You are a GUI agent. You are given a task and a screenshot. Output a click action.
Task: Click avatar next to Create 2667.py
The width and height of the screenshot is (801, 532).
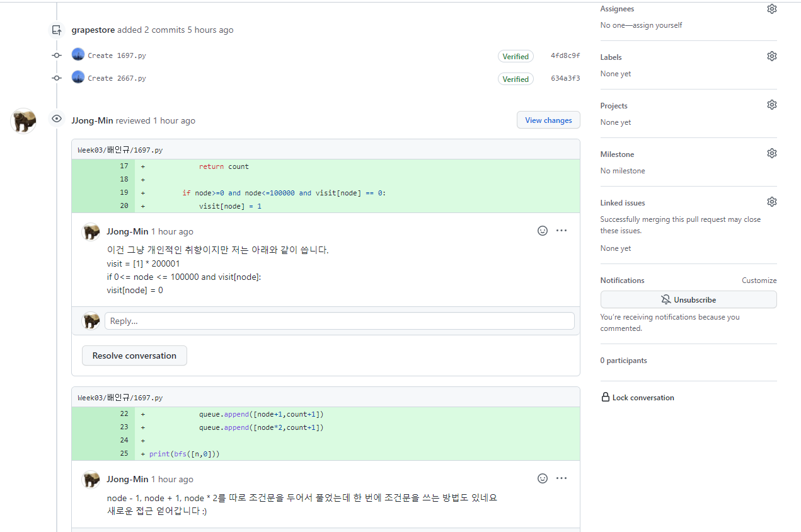pos(78,78)
